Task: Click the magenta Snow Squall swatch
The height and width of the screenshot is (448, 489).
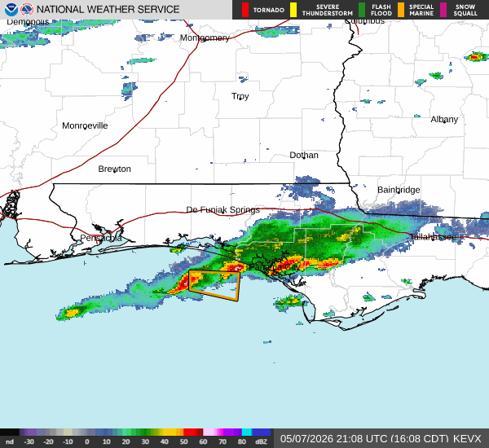Action: (443, 10)
